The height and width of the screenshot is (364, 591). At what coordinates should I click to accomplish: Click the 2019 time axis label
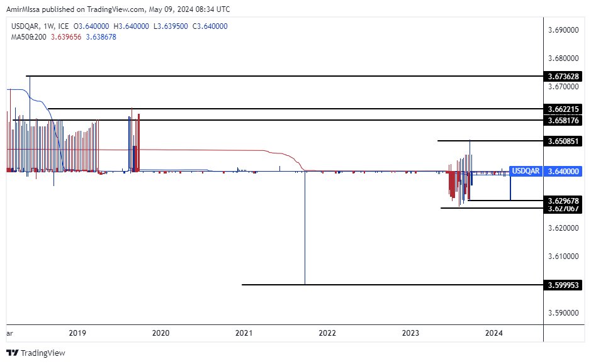tap(77, 333)
